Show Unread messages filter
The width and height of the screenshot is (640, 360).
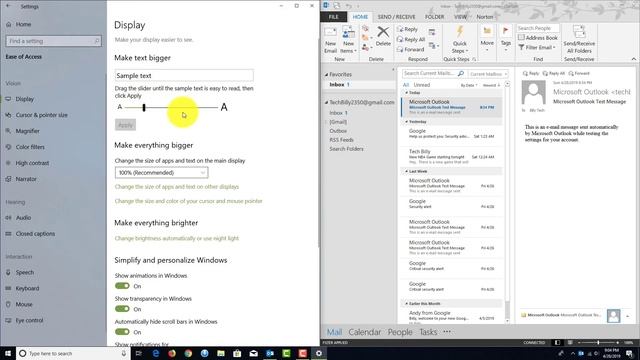point(422,85)
